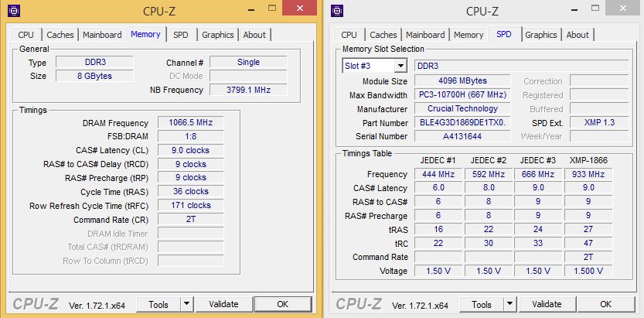Click OK button in left CPU-Z window
This screenshot has height=318, width=644.
(x=283, y=304)
